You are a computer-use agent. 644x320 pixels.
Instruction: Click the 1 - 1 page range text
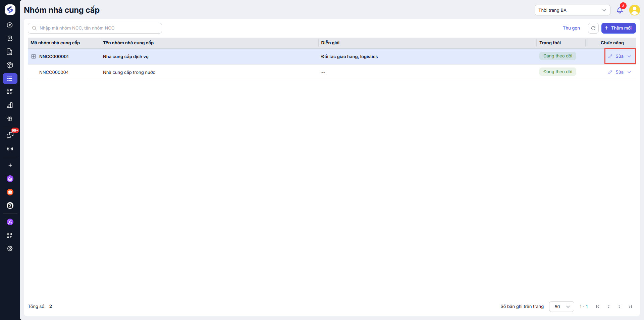point(584,307)
